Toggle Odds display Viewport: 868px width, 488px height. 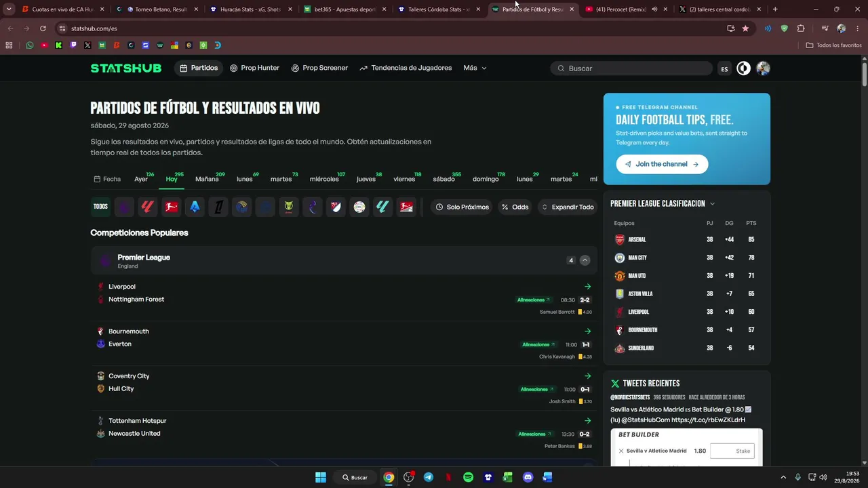(515, 207)
